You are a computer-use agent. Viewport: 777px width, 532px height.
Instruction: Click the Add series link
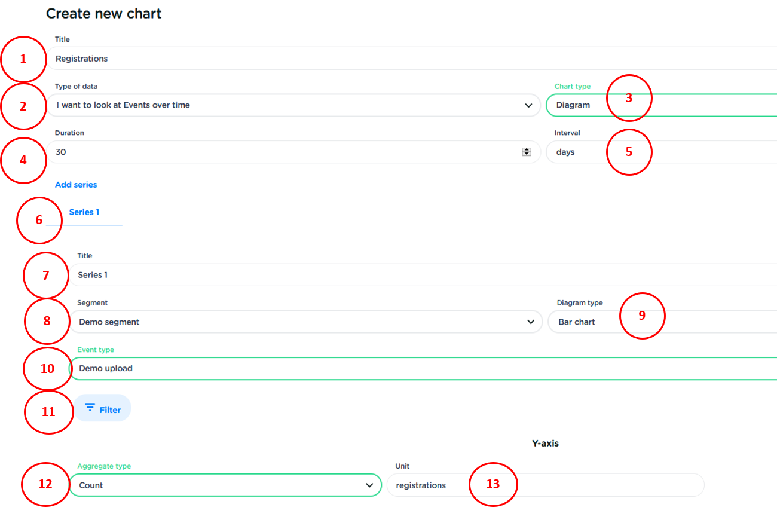pyautogui.click(x=76, y=185)
